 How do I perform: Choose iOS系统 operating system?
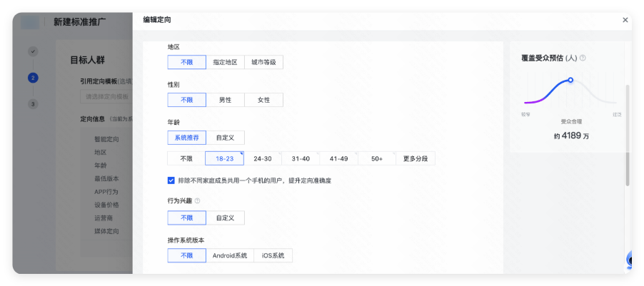[x=273, y=255]
